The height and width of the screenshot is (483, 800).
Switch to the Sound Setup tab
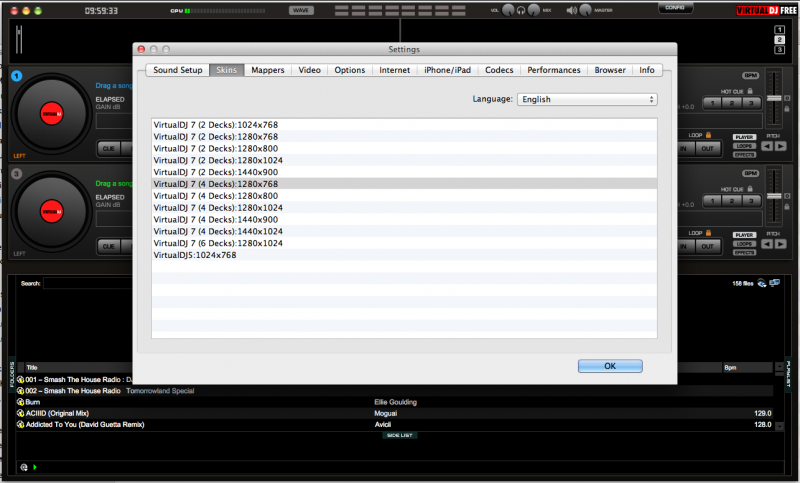click(x=178, y=70)
